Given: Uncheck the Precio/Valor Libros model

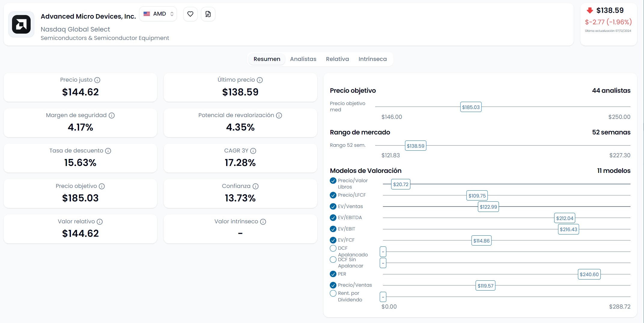Looking at the screenshot, I should (x=333, y=181).
